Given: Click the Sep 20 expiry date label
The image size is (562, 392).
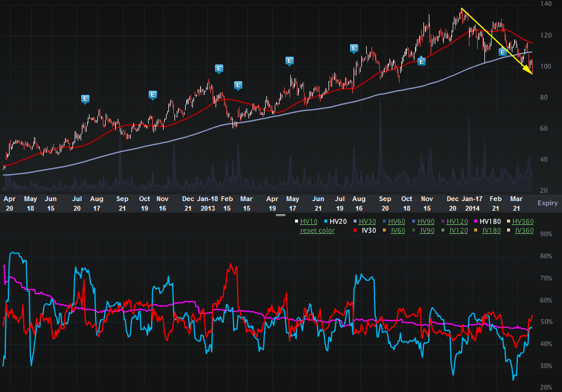Looking at the screenshot, I should click(x=385, y=203).
